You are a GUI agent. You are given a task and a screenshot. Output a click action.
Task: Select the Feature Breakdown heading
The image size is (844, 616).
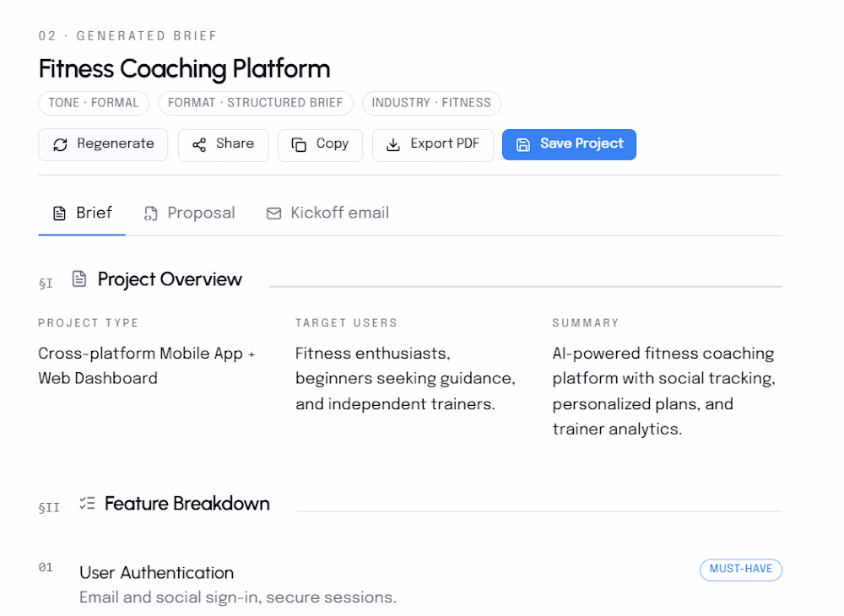pos(187,504)
